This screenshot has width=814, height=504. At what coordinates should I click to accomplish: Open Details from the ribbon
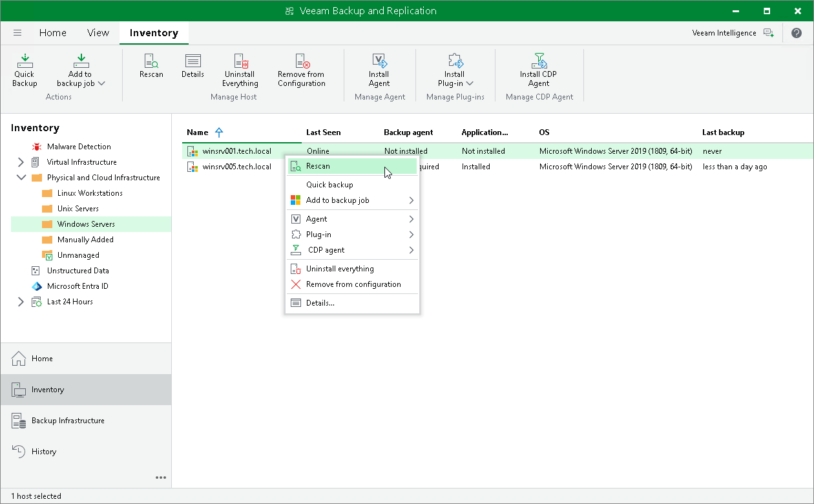pyautogui.click(x=193, y=66)
